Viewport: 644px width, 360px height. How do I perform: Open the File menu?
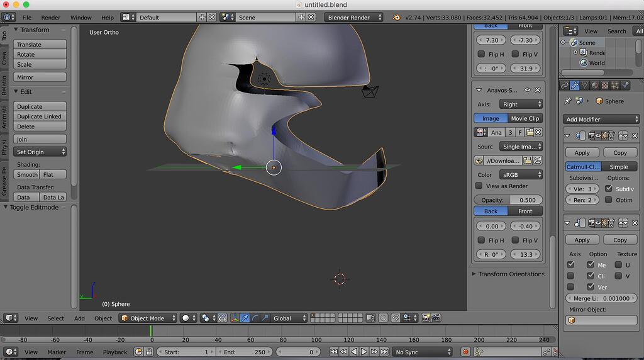point(26,17)
